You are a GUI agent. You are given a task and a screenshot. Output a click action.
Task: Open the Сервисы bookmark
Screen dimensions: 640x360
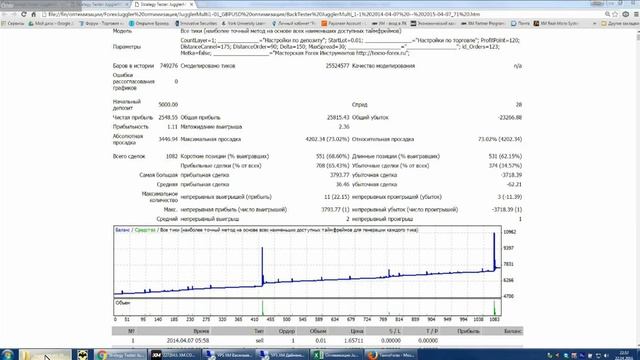tap(13, 24)
